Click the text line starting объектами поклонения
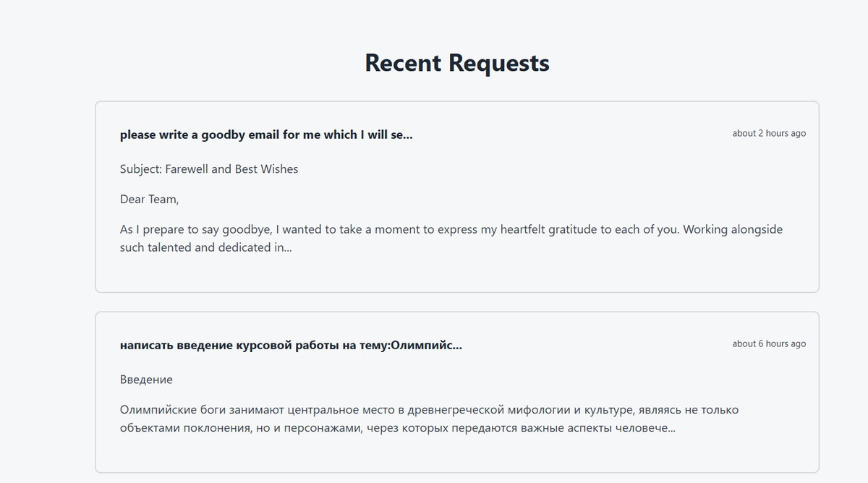The height and width of the screenshot is (483, 868). click(x=398, y=428)
